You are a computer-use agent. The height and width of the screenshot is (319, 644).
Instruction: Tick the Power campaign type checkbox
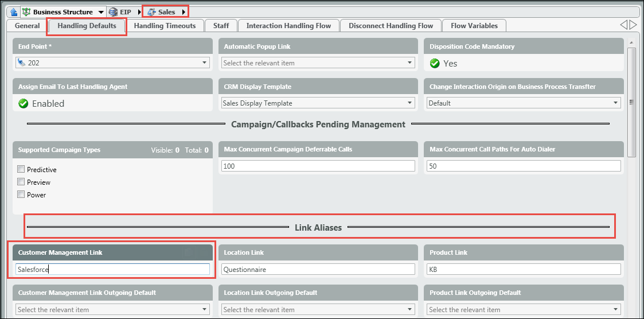tap(21, 194)
